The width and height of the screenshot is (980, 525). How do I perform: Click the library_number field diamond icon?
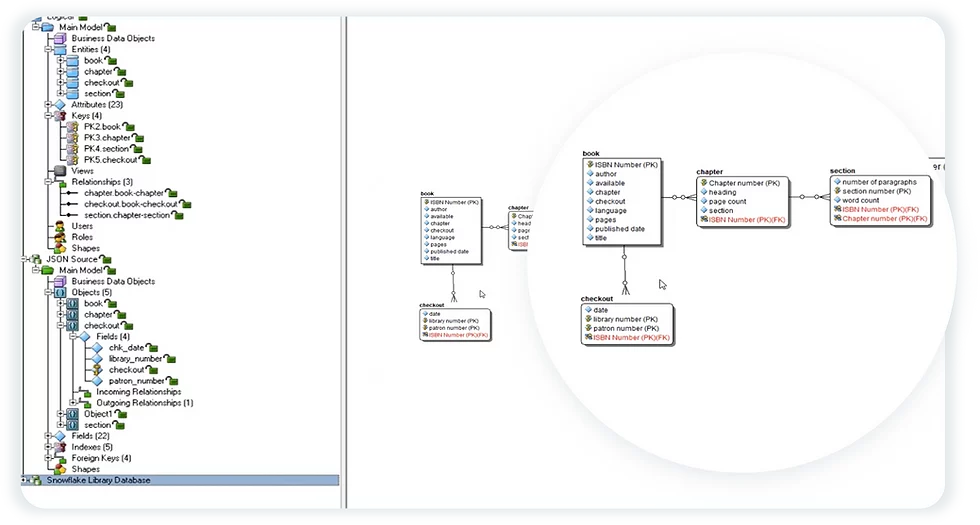coord(98,359)
